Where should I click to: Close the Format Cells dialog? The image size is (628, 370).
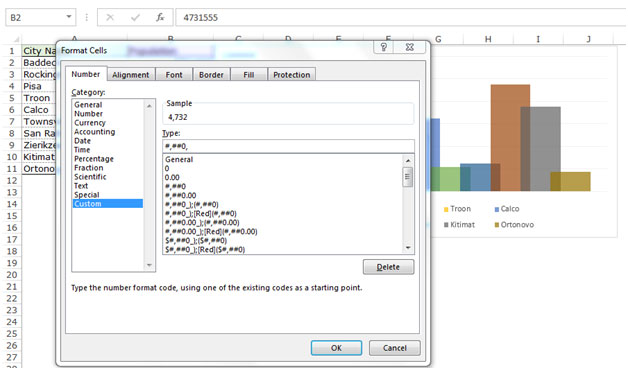point(409,47)
